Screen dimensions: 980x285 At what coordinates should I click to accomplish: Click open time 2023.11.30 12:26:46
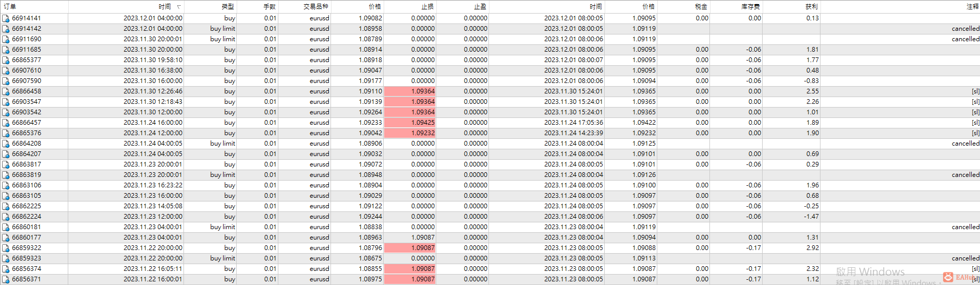coord(153,91)
